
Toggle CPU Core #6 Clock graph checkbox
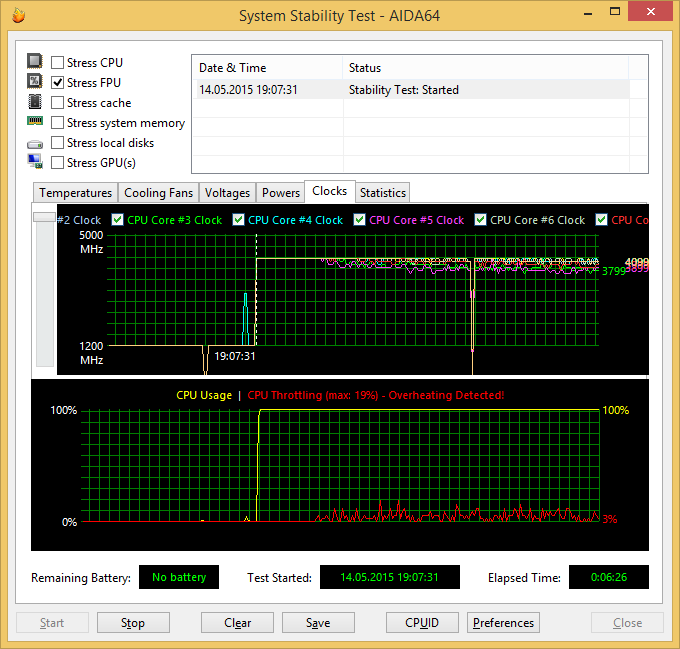[x=480, y=220]
